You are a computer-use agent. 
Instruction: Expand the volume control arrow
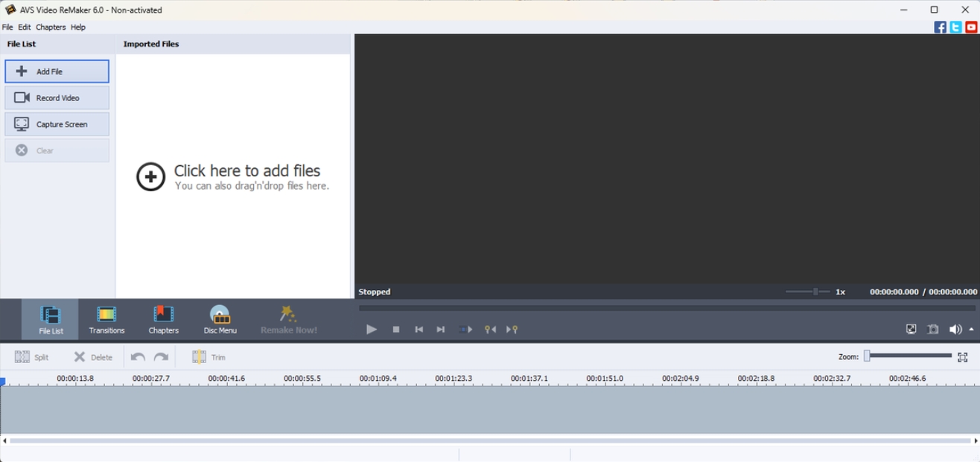971,329
